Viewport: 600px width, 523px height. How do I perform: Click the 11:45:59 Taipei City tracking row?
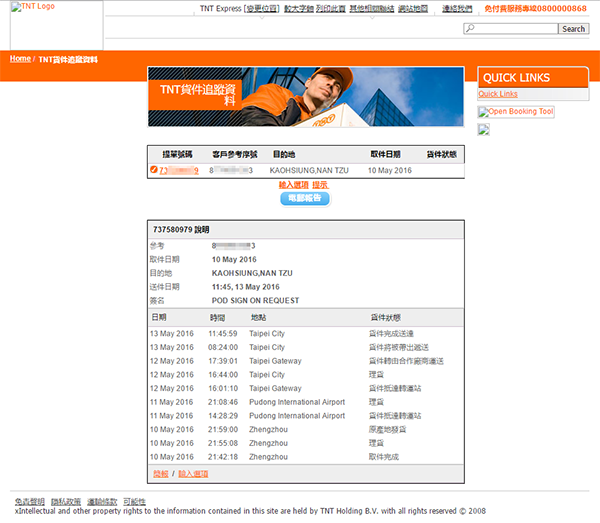click(306, 334)
